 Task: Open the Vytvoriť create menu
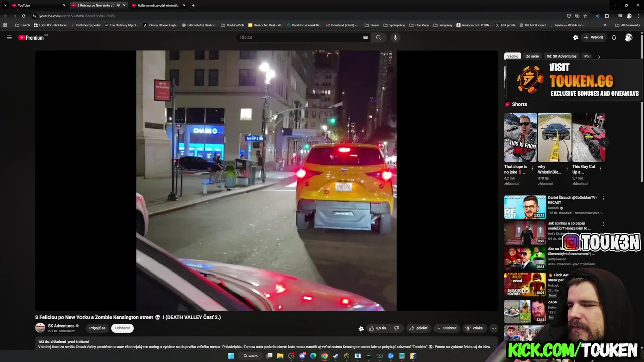[x=594, y=37]
